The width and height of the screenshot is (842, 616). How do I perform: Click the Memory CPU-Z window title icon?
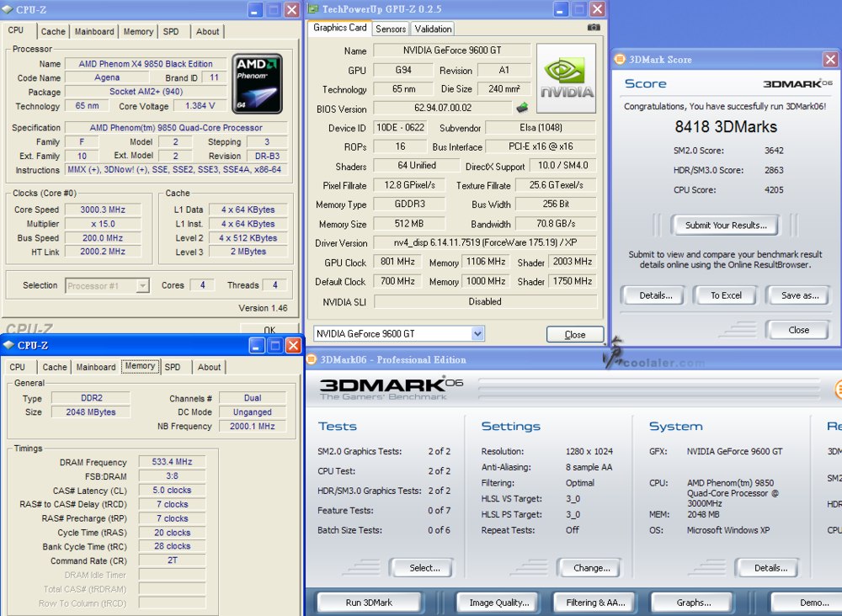[8, 345]
